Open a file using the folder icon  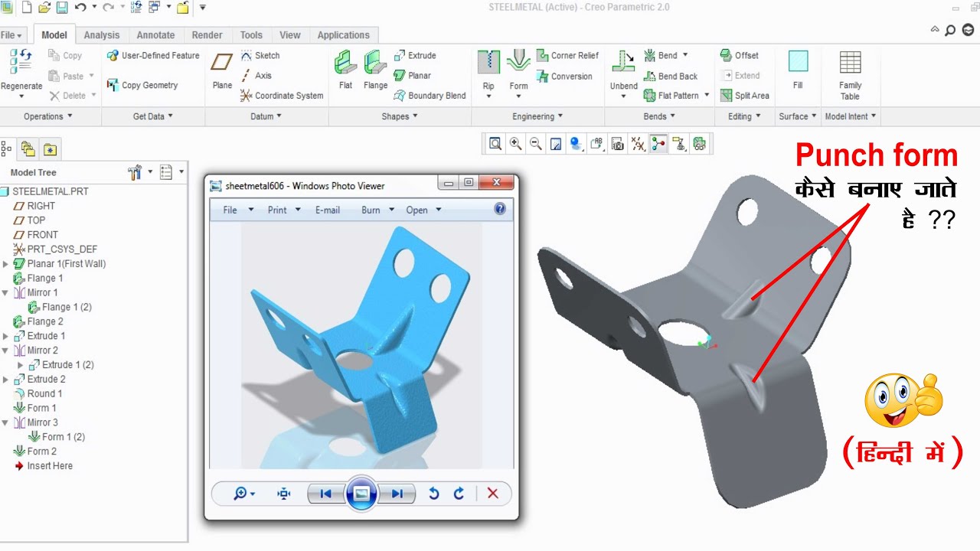(x=44, y=8)
